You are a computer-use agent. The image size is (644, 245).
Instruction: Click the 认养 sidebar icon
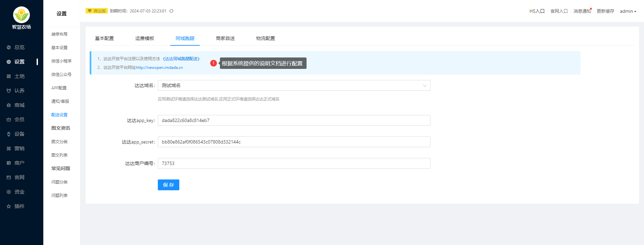(9, 91)
